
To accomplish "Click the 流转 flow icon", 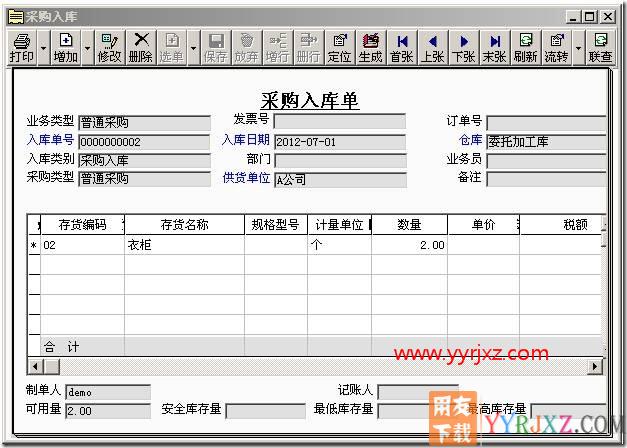I will 557,48.
